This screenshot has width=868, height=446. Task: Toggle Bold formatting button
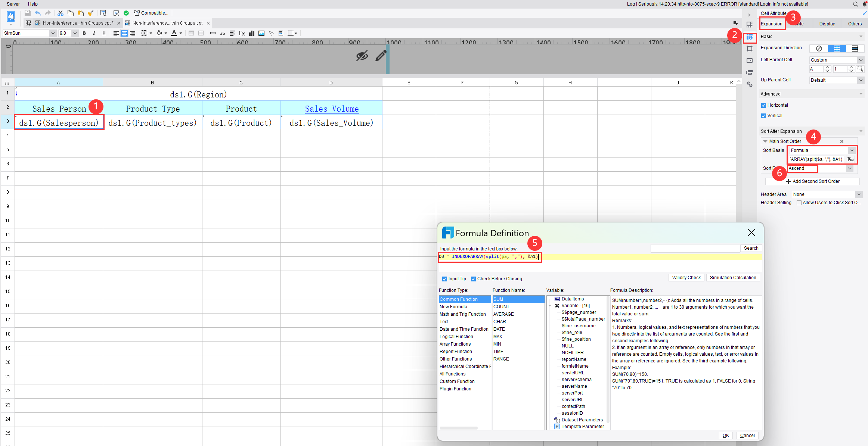[84, 33]
